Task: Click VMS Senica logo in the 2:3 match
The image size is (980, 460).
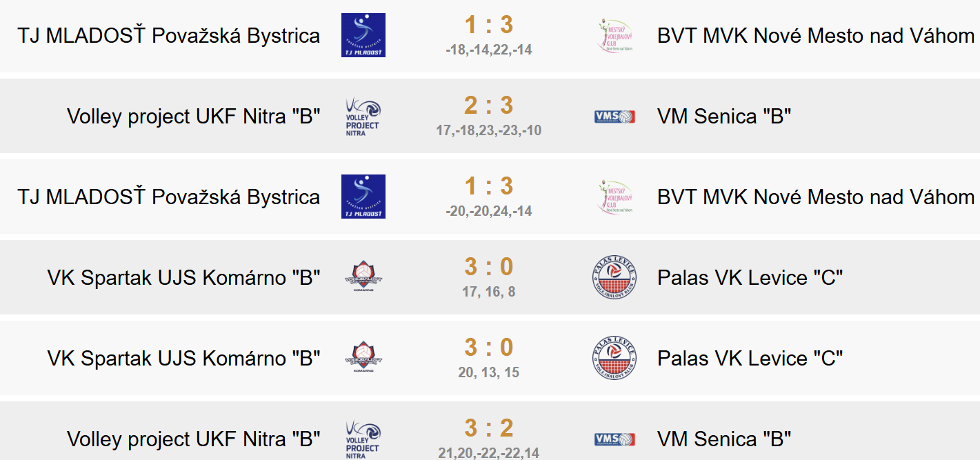Action: pyautogui.click(x=614, y=117)
